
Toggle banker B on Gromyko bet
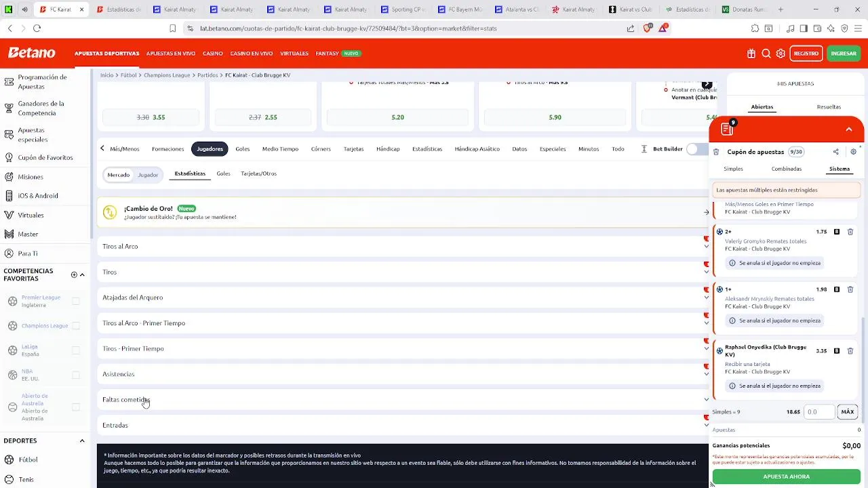click(x=836, y=232)
